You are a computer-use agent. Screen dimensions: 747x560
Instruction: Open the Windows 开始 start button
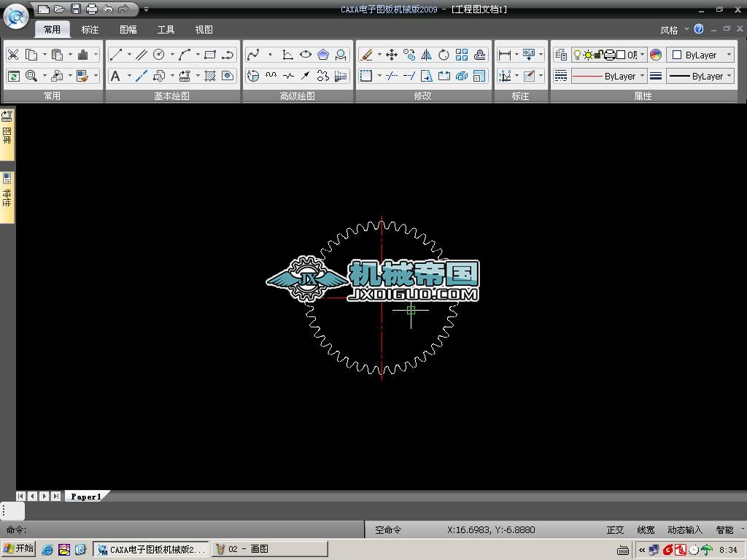(18, 549)
